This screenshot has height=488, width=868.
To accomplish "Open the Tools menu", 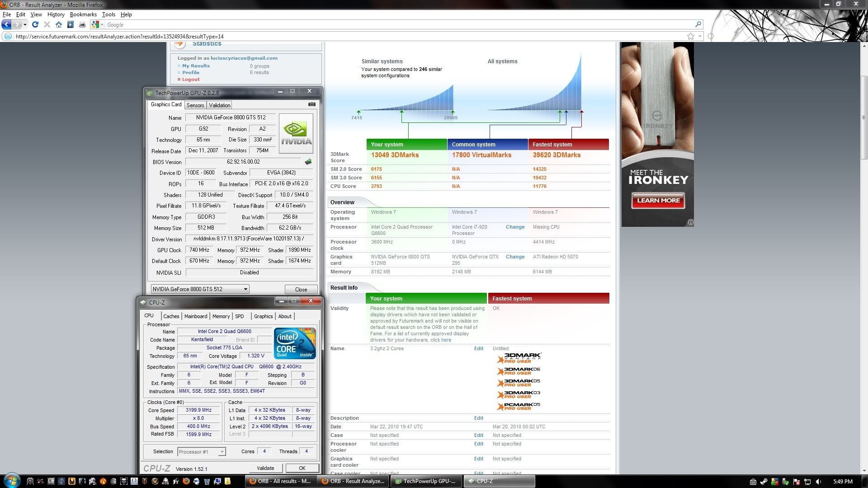I will (x=108, y=14).
